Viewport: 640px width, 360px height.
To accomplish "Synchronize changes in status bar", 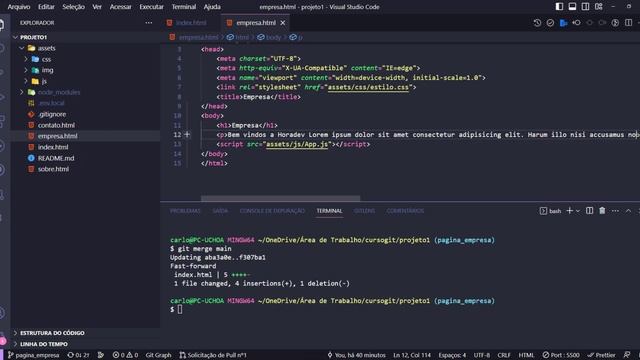I will pyautogui.click(x=78, y=355).
